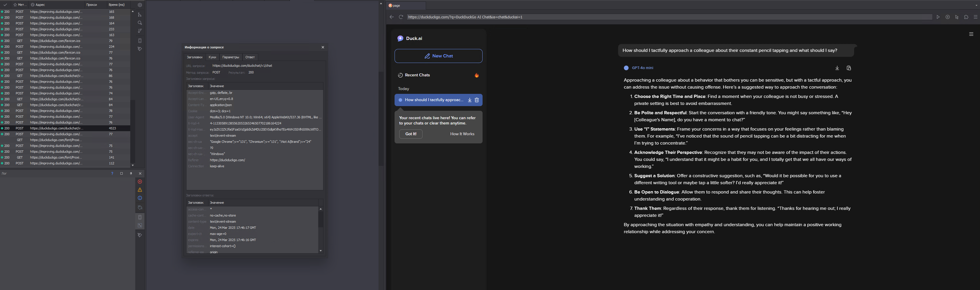
Task: Select the browser tab named page
Action: [406, 6]
